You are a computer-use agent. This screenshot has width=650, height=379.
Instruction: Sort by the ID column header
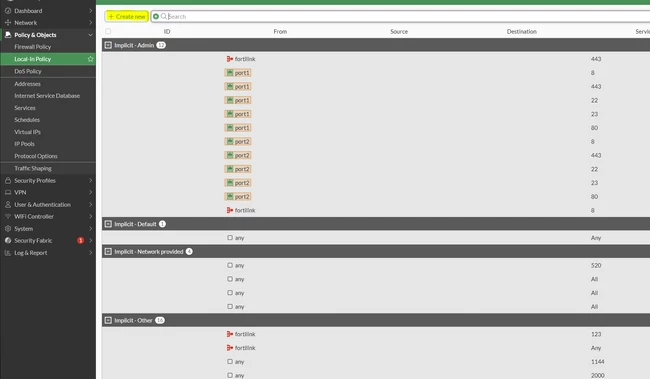pos(167,32)
